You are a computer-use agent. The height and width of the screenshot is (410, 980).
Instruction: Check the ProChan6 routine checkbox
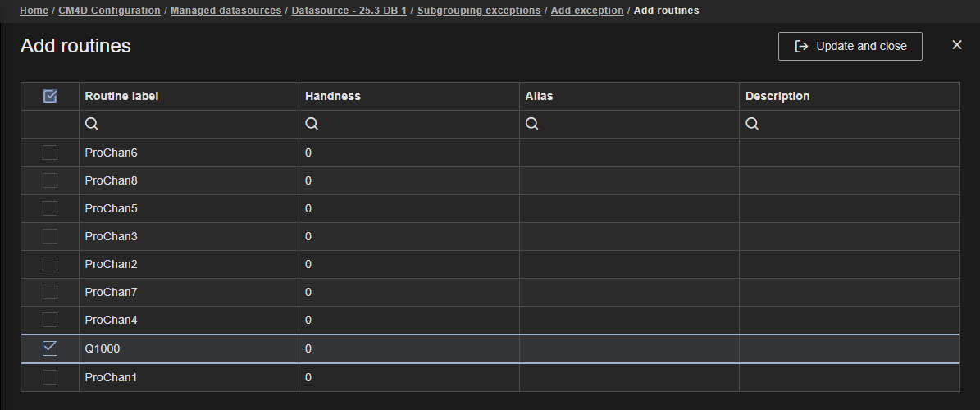pyautogui.click(x=50, y=153)
